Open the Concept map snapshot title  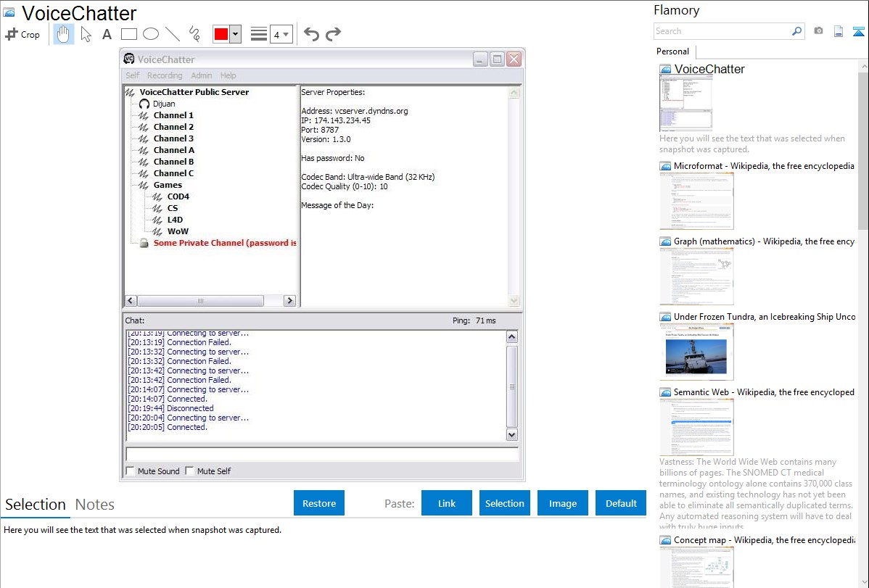click(x=765, y=539)
